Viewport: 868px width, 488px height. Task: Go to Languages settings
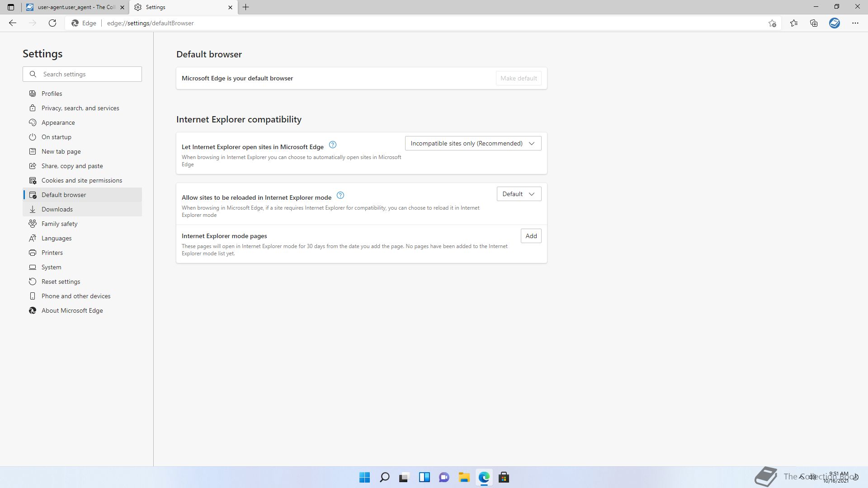82,238
